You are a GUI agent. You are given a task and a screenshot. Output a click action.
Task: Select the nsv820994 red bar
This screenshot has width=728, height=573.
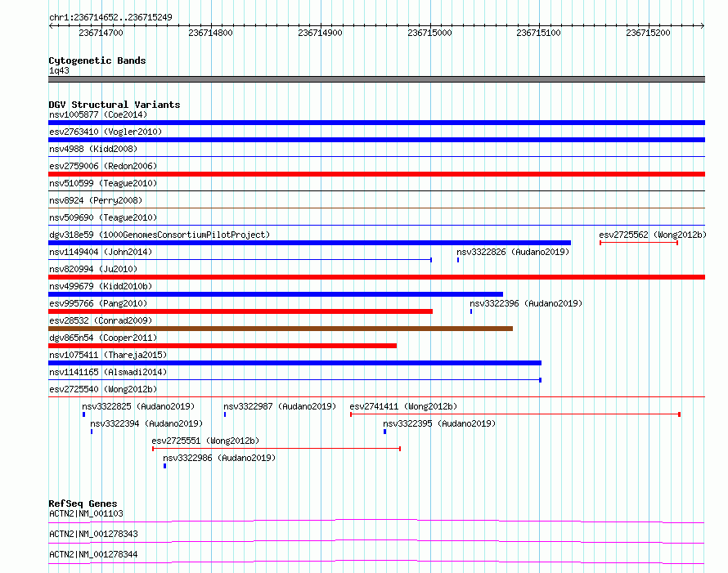point(376,277)
